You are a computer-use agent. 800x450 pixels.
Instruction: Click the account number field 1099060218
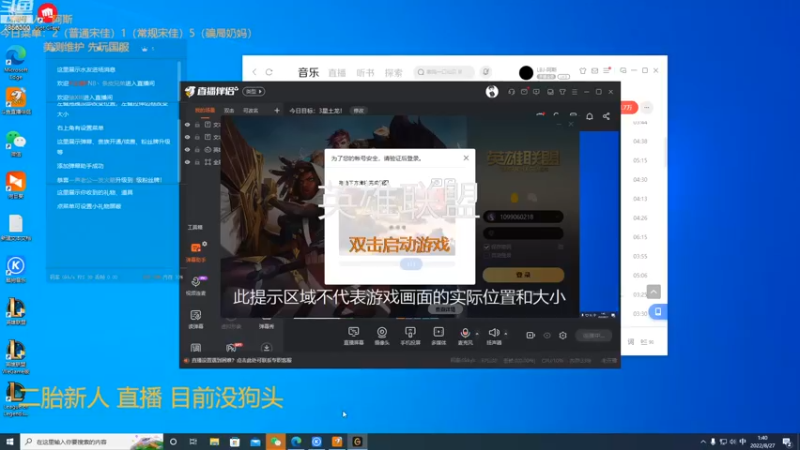pos(523,217)
